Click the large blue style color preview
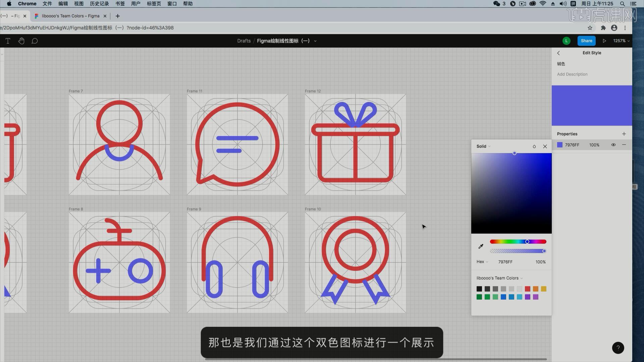Image resolution: width=644 pixels, height=362 pixels. coord(592,106)
